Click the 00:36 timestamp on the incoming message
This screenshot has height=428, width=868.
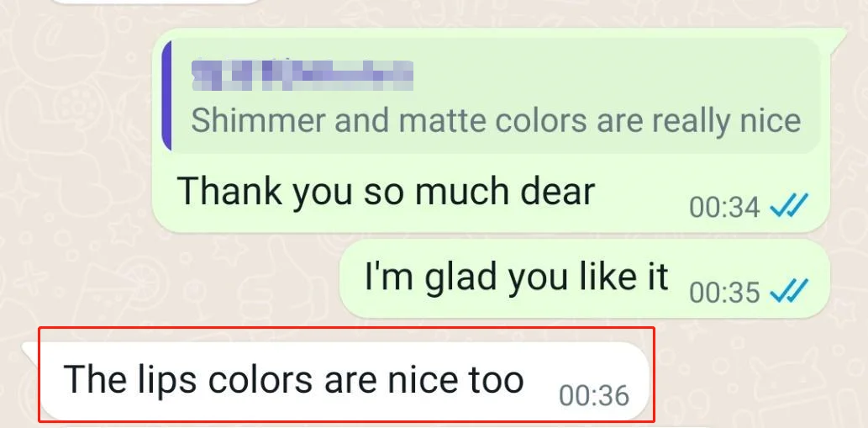[594, 395]
